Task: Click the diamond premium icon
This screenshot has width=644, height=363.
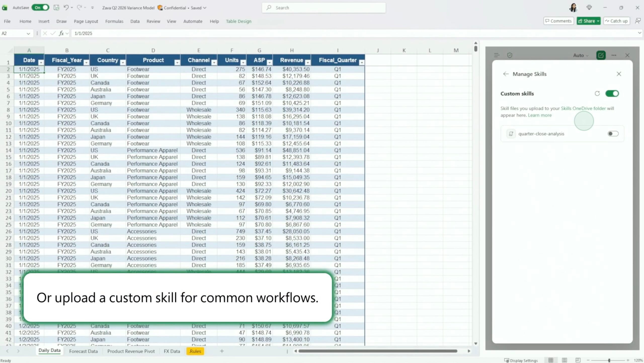Action: 589,8
